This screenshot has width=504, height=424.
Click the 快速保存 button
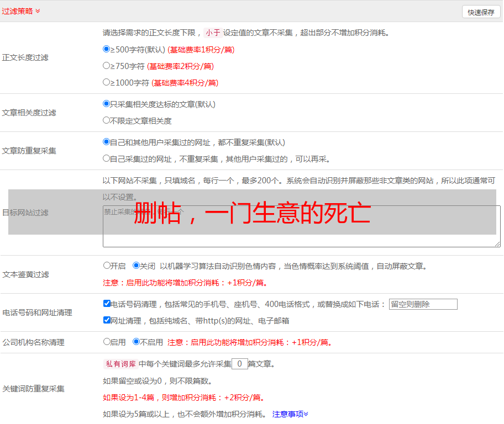pos(481,12)
